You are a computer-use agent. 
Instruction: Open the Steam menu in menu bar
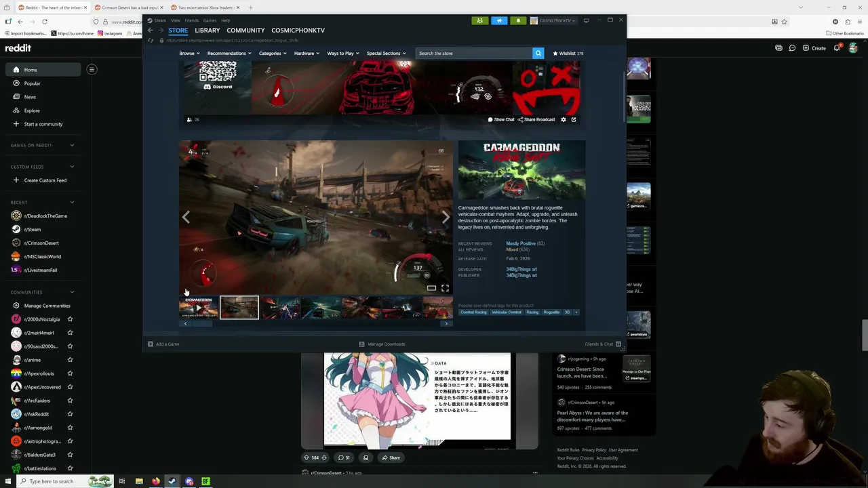(x=160, y=20)
